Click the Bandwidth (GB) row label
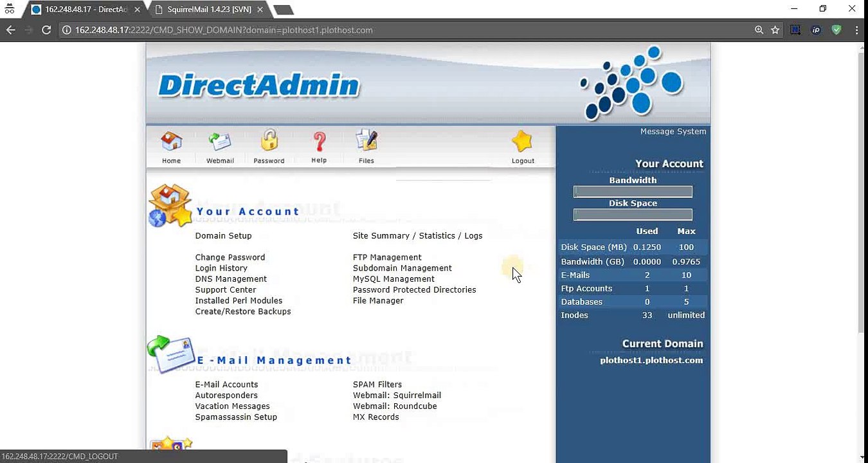This screenshot has height=463, width=868. point(592,262)
